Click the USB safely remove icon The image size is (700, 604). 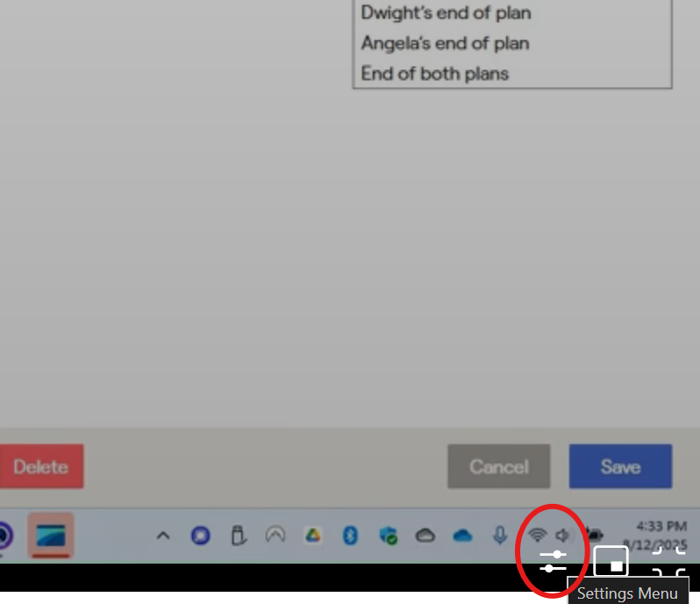237,535
